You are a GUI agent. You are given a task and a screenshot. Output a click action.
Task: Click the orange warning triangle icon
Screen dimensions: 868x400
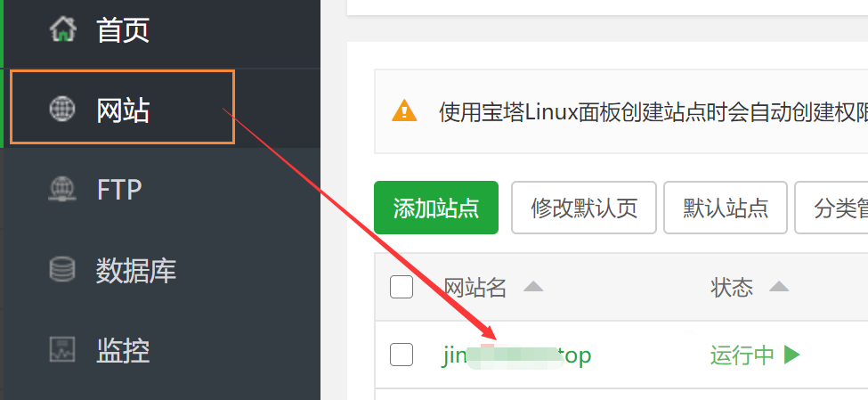pyautogui.click(x=404, y=110)
